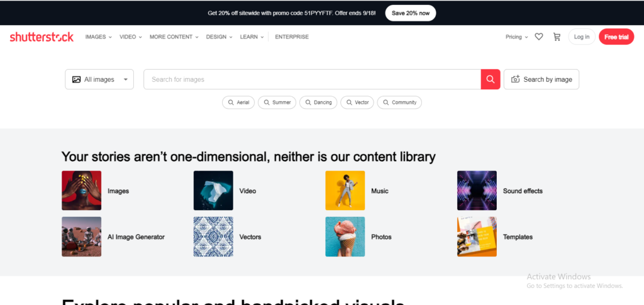Open the Vectors pattern thumbnail

[213, 237]
